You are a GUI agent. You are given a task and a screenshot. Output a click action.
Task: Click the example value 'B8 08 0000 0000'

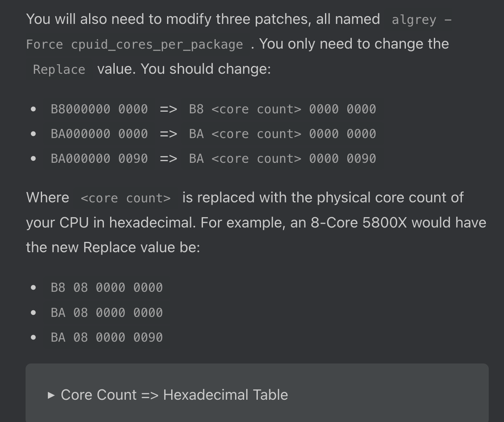pyautogui.click(x=106, y=288)
